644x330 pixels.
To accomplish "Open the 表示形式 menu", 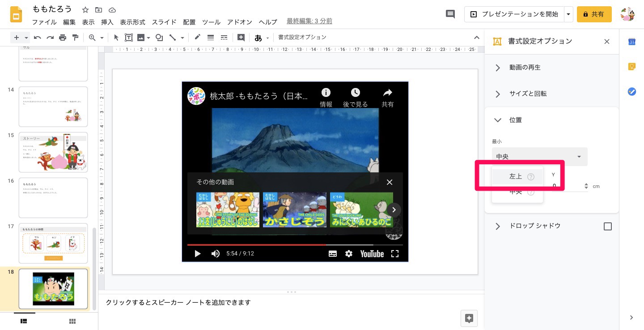I will pos(132,21).
